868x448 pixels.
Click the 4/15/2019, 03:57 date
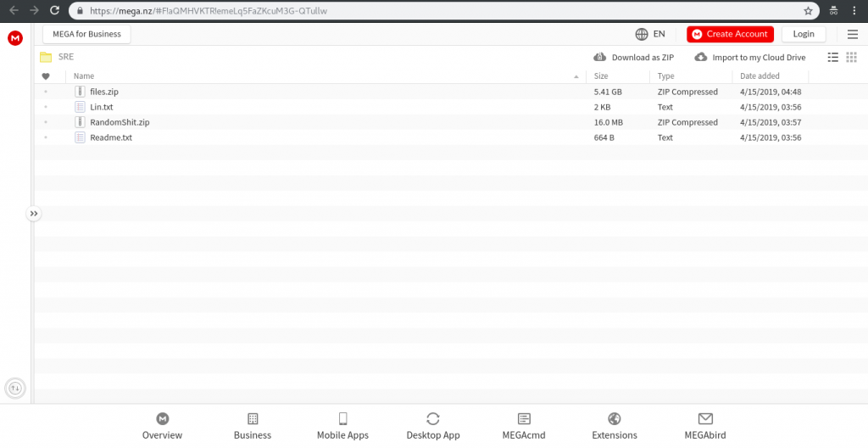[771, 122]
